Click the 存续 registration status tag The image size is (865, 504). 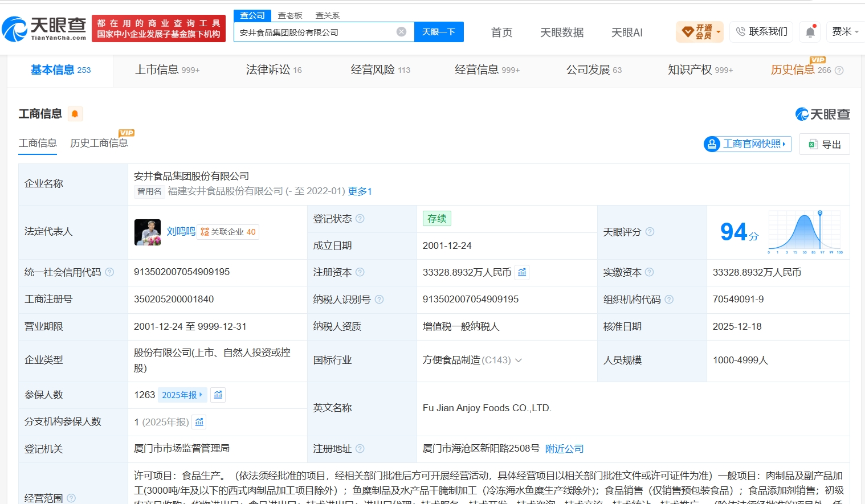pyautogui.click(x=437, y=219)
